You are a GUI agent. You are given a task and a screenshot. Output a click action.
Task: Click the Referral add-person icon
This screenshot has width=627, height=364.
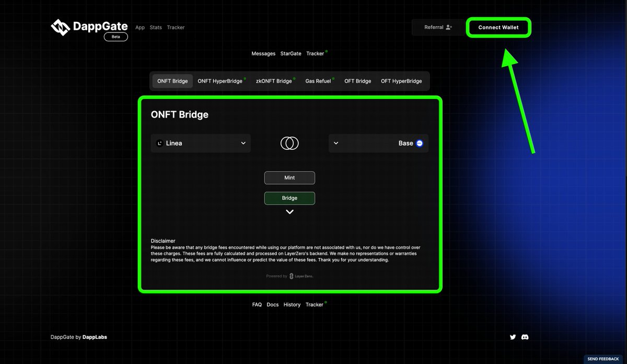click(449, 27)
